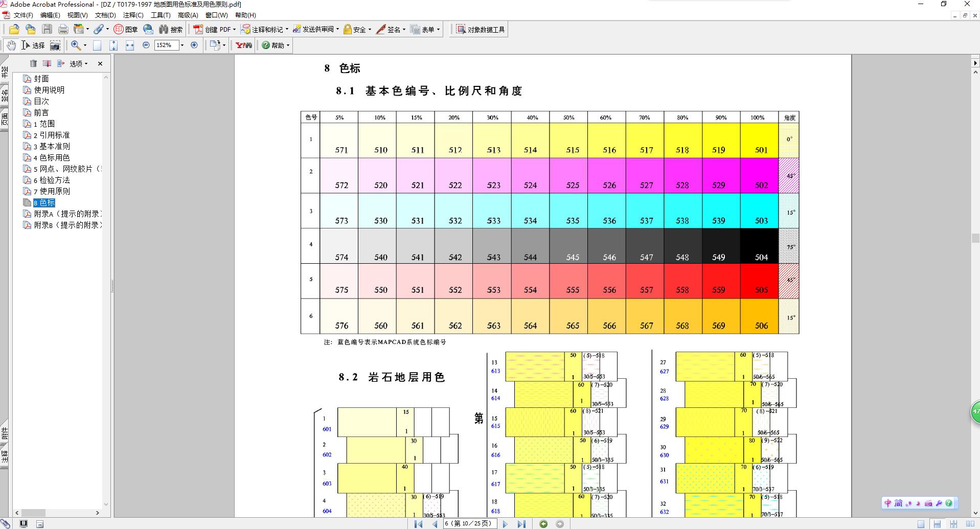Screen dimensions: 980x529
Task: Open the 选项 options menu in bookmarks
Action: (79, 63)
